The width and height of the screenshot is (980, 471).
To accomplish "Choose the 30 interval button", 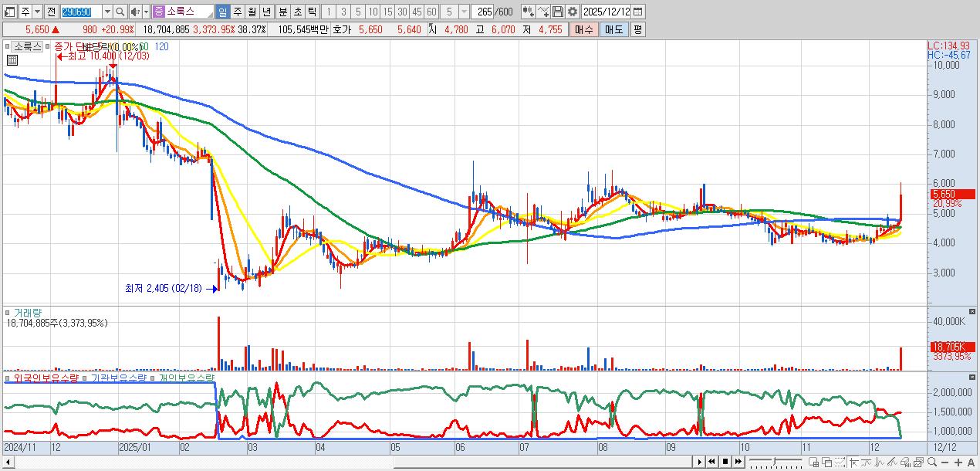I will 402,12.
